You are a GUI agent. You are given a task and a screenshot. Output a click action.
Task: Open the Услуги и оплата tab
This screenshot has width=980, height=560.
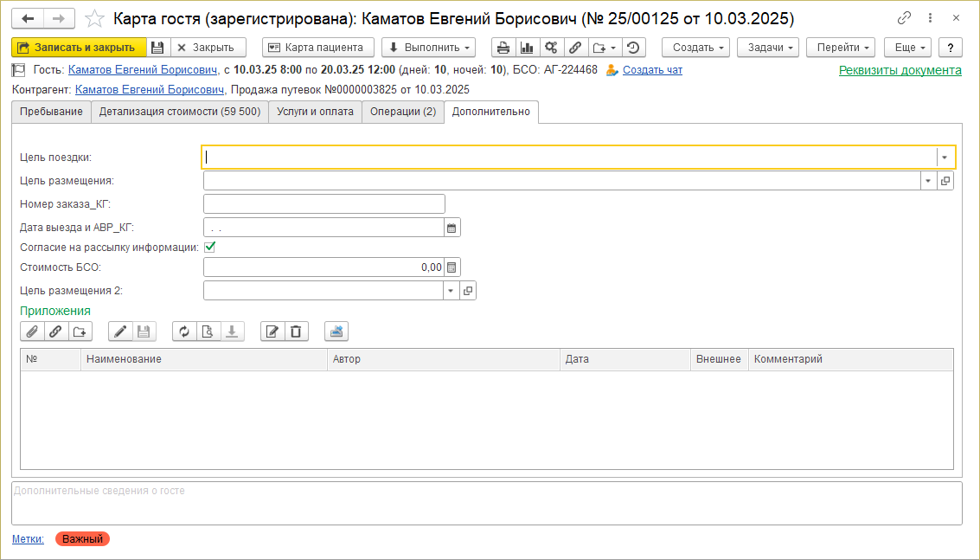315,112
